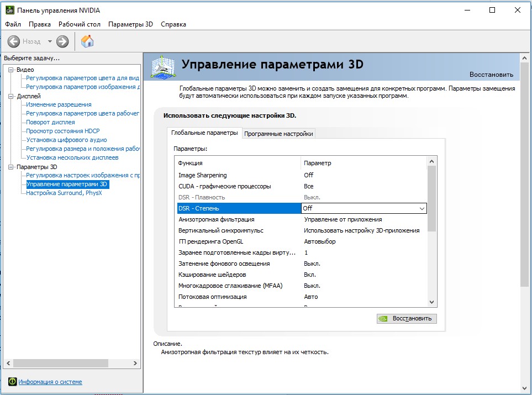The width and height of the screenshot is (532, 395).
Task: Open Установка цифрового аудио task
Action: pyautogui.click(x=66, y=140)
